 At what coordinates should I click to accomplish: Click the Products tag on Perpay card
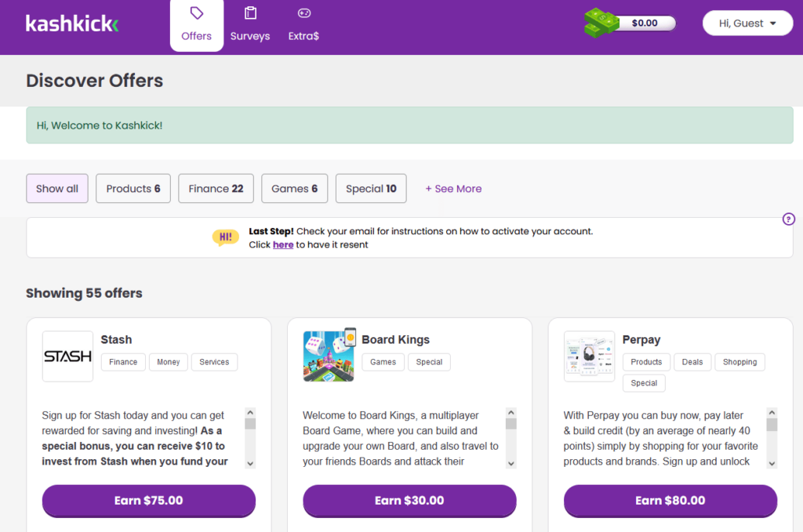(646, 362)
